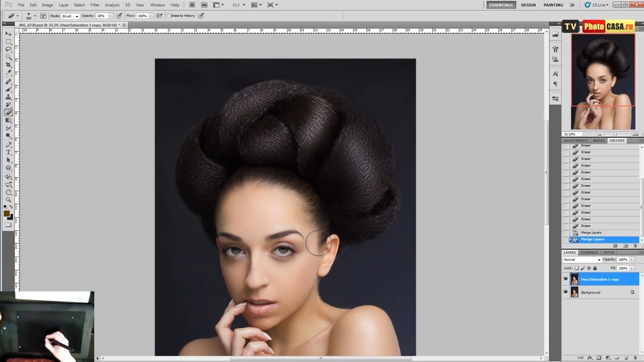Switch to the Painting workspace
644x362 pixels.
tap(553, 5)
